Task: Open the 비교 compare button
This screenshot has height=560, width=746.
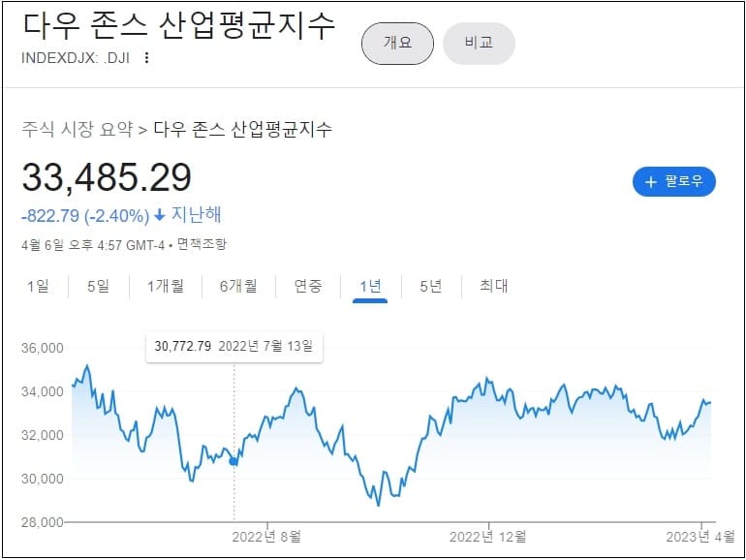Action: click(x=479, y=44)
